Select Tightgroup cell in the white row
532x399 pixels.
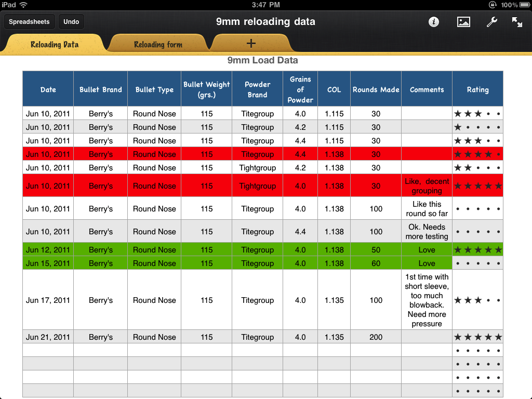(258, 168)
